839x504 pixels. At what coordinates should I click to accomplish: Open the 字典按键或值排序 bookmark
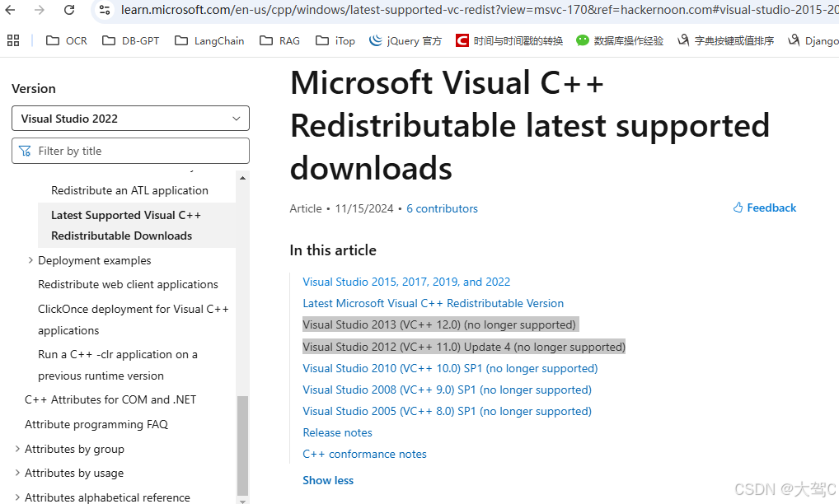tap(725, 40)
